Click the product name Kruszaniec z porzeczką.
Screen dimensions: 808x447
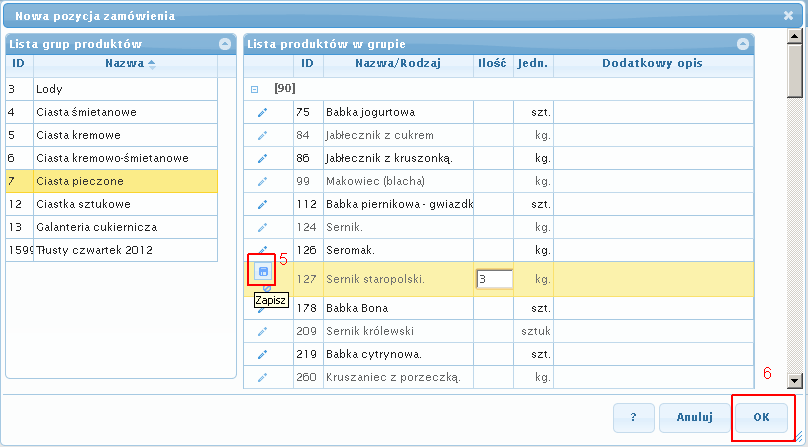pyautogui.click(x=393, y=377)
